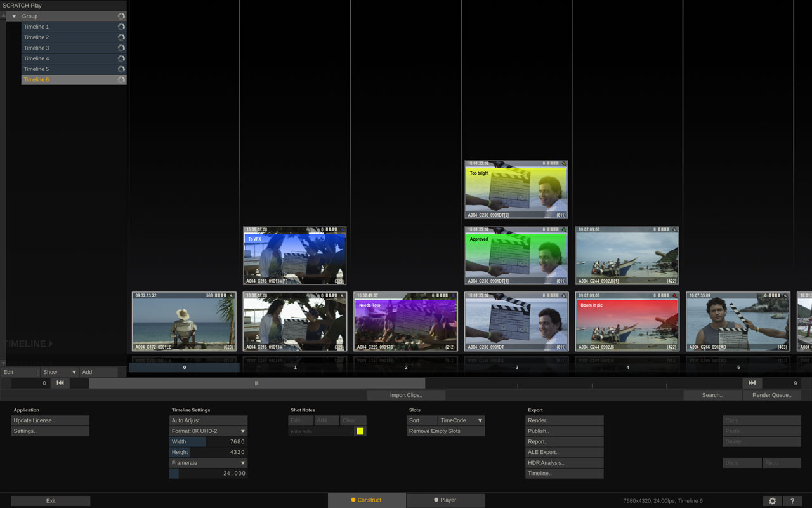Click the Import Clips.. button
Image resolution: width=812 pixels, height=508 pixels.
pyautogui.click(x=406, y=395)
